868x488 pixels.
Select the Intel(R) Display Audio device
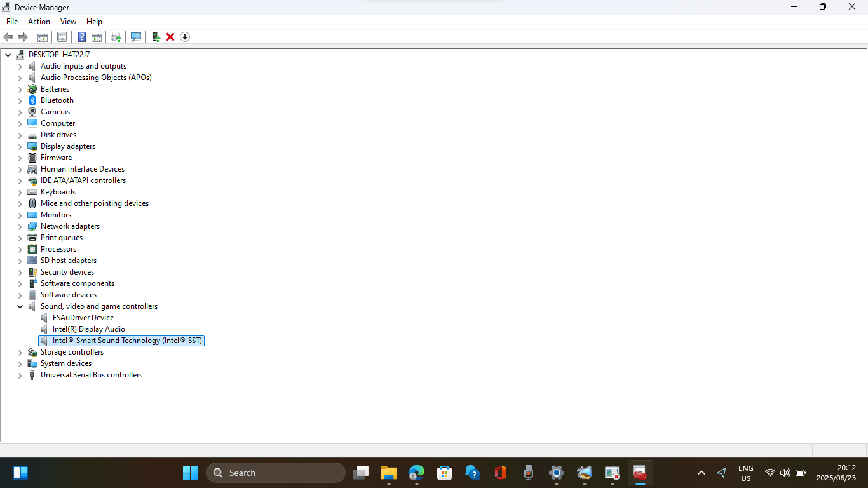[x=90, y=329]
